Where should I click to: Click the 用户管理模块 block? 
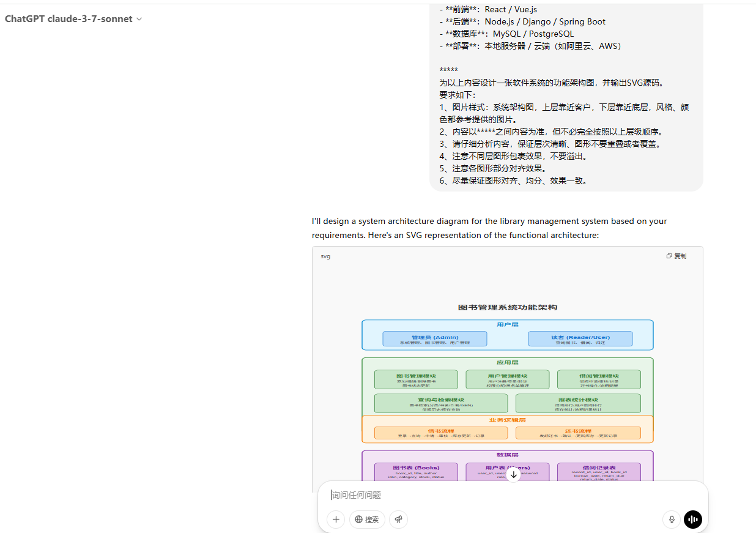[508, 379]
